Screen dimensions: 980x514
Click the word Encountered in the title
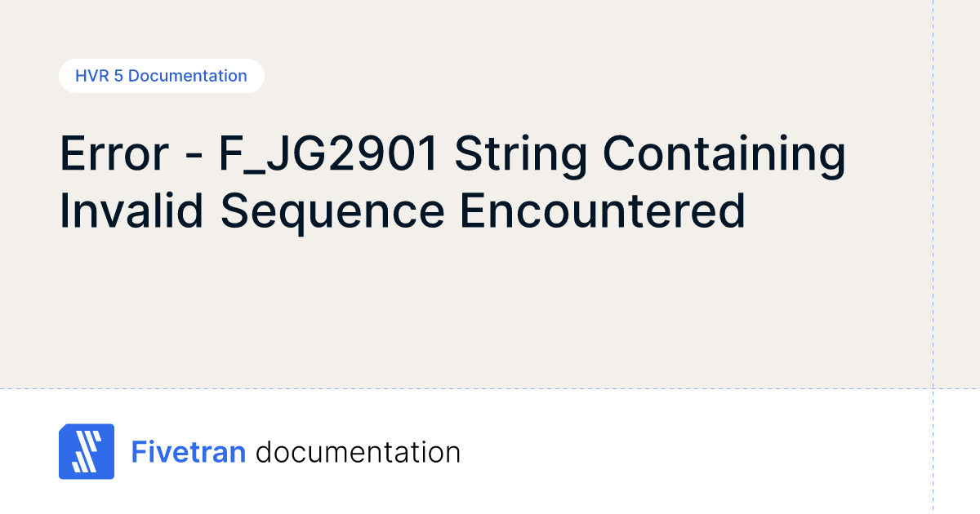602,210
